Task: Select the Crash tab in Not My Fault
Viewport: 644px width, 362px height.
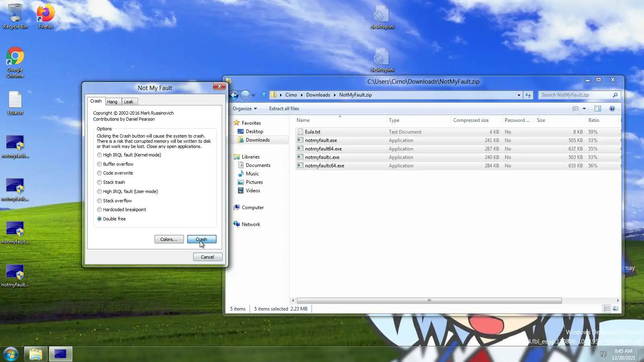Action: [96, 101]
